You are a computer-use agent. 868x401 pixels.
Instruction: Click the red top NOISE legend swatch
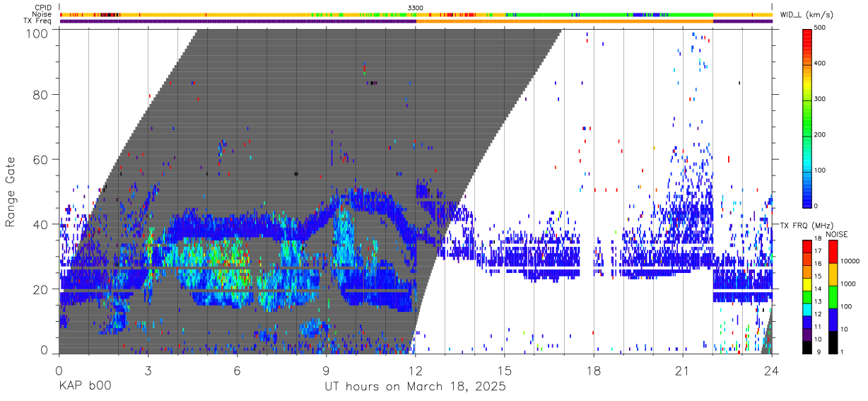tap(833, 252)
